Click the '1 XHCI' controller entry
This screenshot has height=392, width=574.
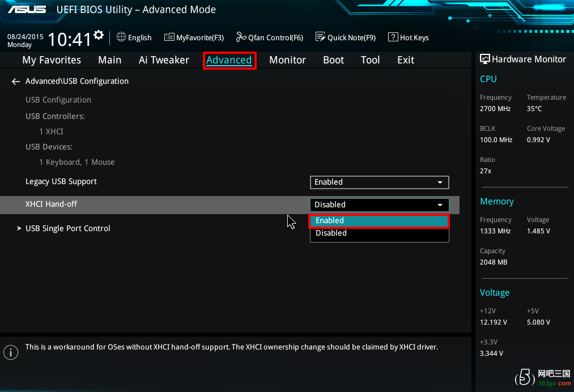click(x=51, y=131)
